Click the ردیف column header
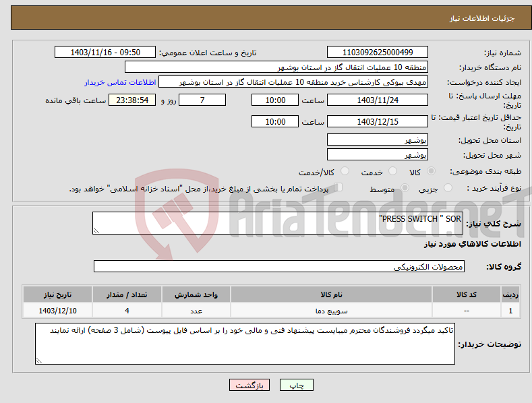The image size is (532, 403). (x=510, y=294)
